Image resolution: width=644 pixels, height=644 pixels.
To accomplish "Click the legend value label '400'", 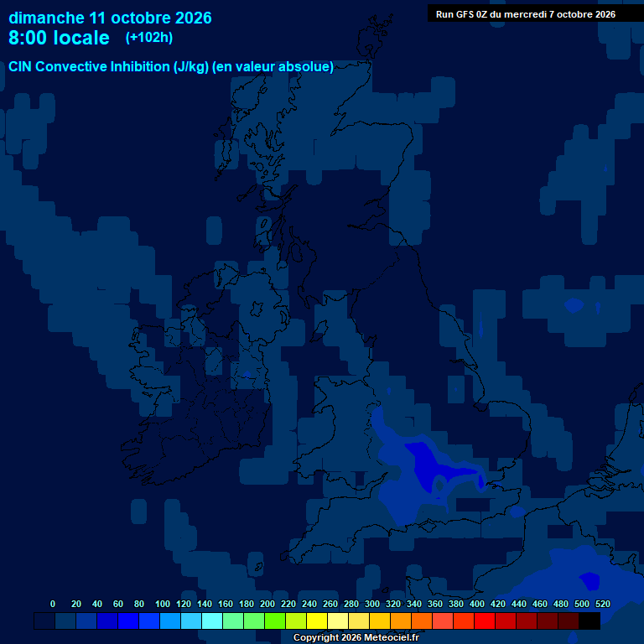I will [477, 604].
